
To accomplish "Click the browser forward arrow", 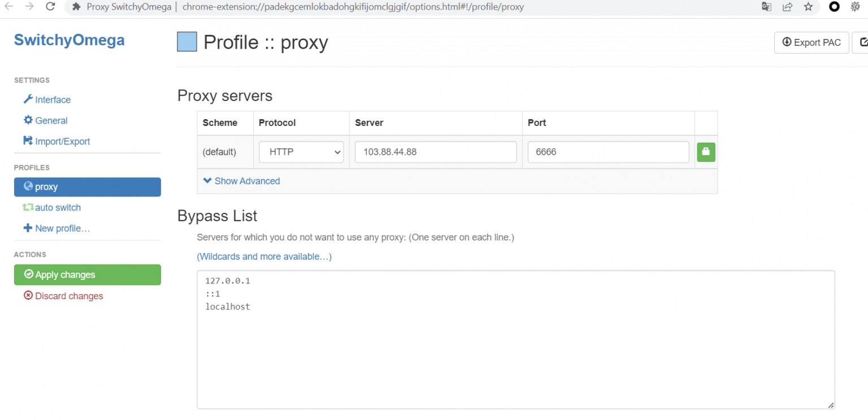I will 29,7.
